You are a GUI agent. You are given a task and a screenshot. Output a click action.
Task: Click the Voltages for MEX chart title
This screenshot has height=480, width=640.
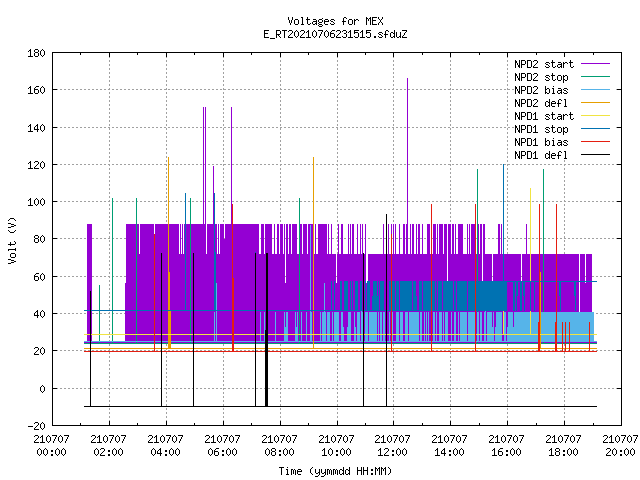click(336, 21)
